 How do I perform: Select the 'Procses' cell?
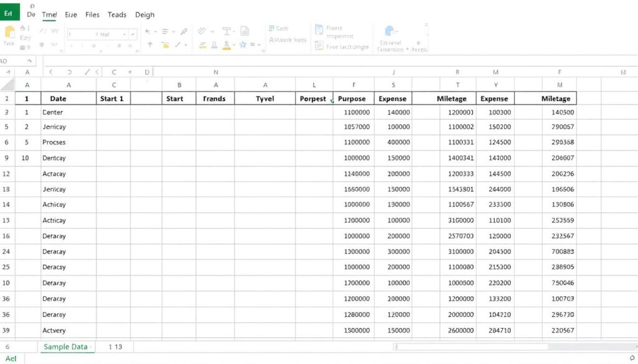pos(69,142)
